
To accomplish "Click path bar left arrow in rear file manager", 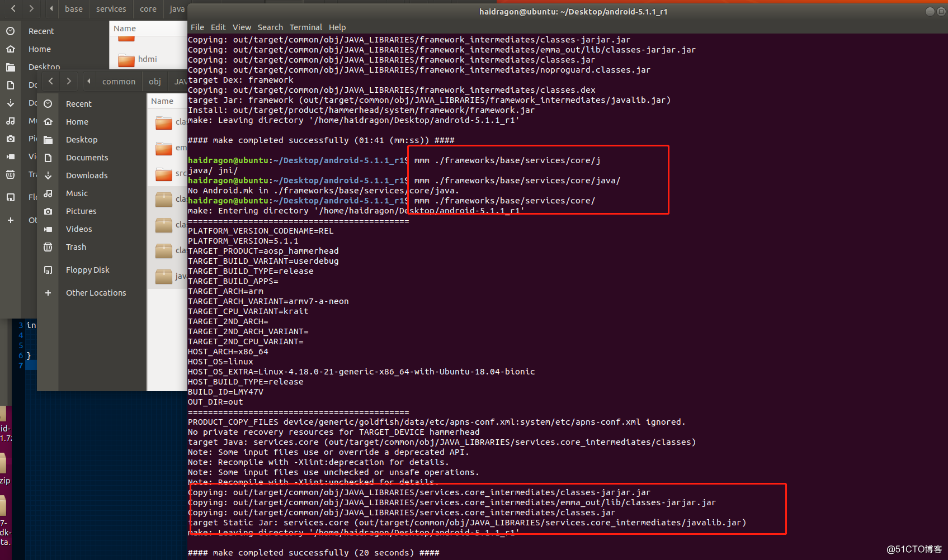I will (51, 8).
